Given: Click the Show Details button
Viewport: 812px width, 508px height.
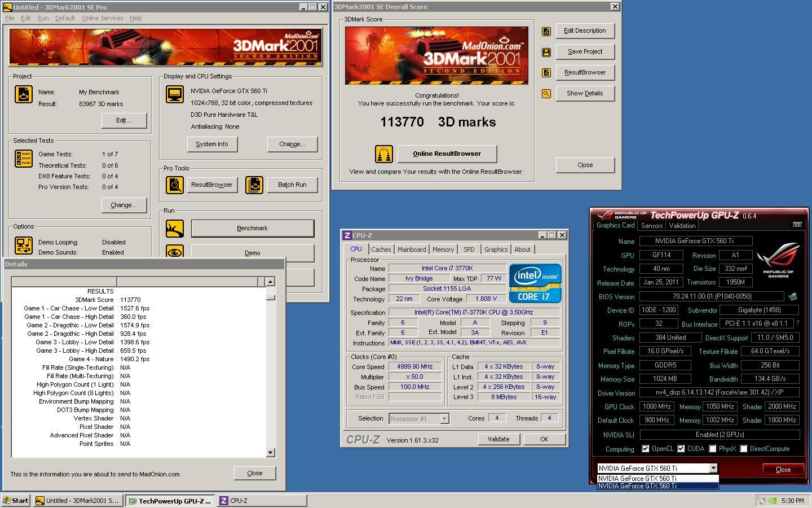Looking at the screenshot, I should click(x=585, y=93).
